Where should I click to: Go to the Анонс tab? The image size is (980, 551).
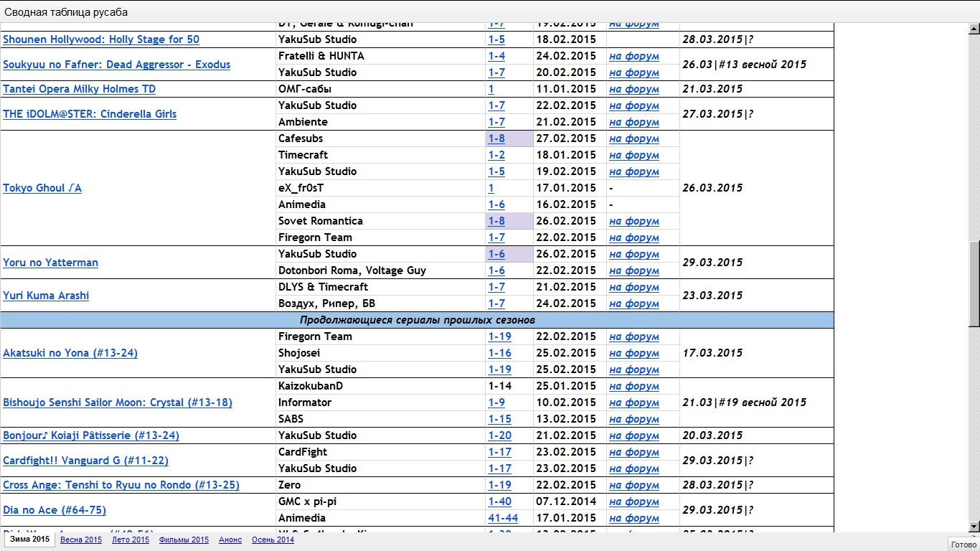click(x=230, y=540)
